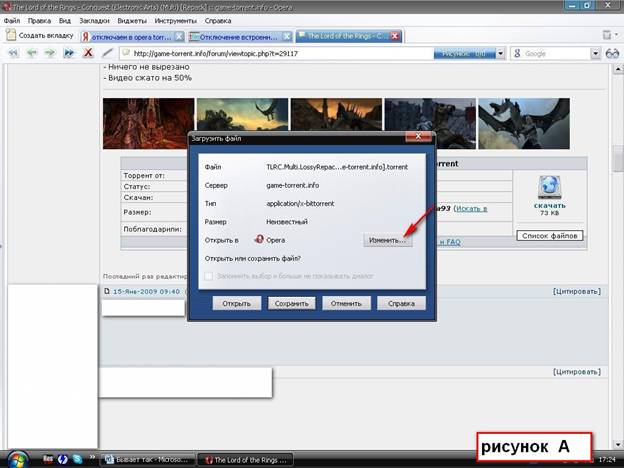Expand quick launch chevron on taskbar

coord(92,457)
